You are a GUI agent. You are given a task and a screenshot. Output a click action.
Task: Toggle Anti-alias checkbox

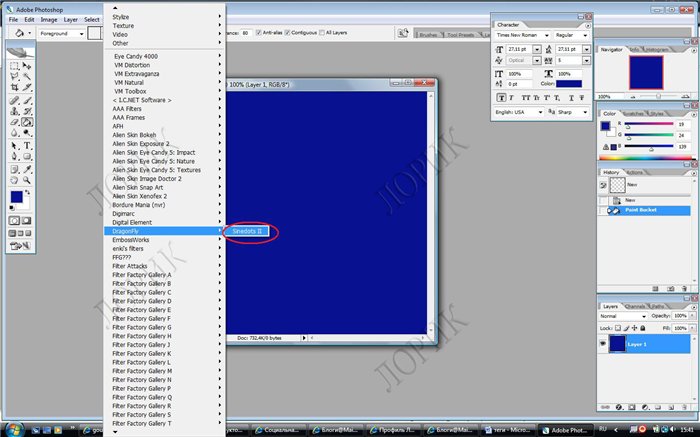[x=259, y=33]
